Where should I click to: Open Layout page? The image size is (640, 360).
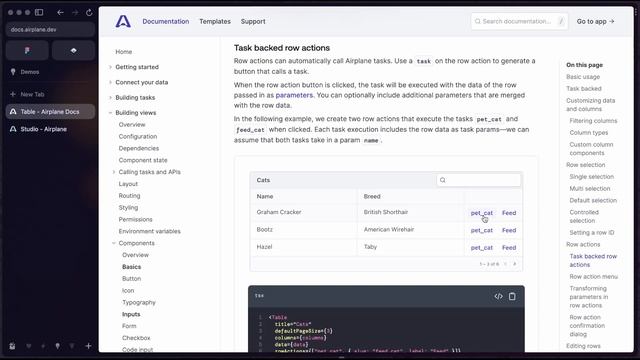tap(128, 184)
